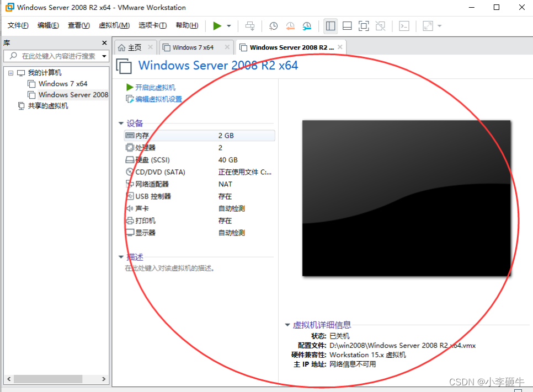Click the config file path D:\win2008 text
533x392 pixels.
click(402, 346)
